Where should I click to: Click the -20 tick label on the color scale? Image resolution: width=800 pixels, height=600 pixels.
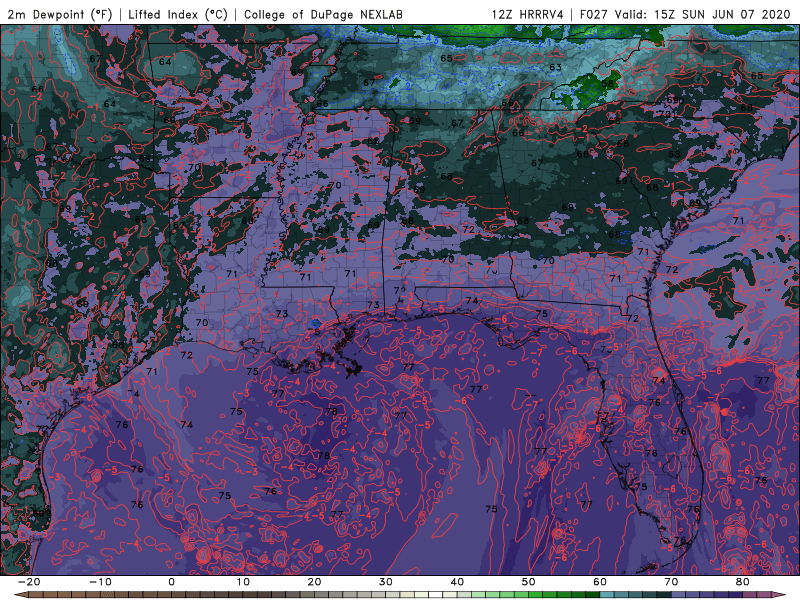point(29,582)
